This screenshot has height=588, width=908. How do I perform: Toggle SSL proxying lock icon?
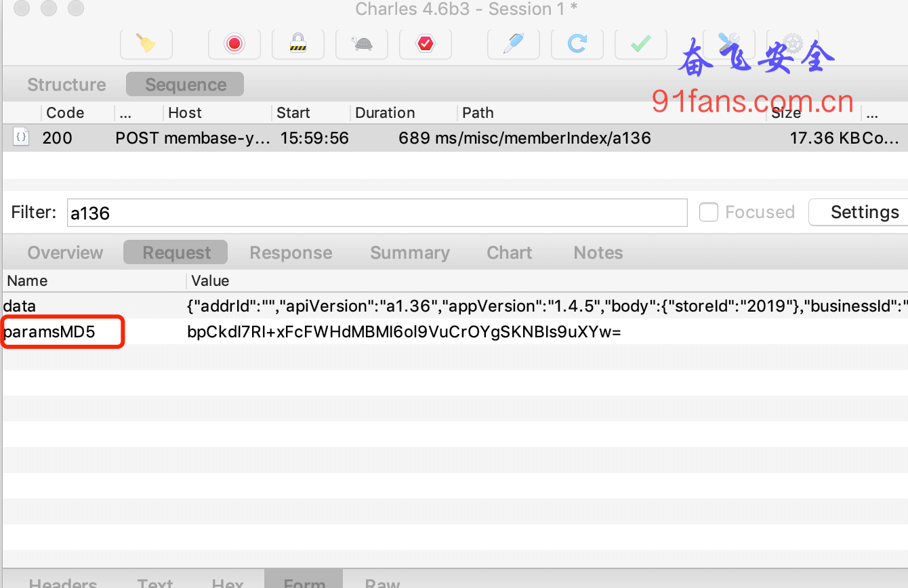pos(298,44)
